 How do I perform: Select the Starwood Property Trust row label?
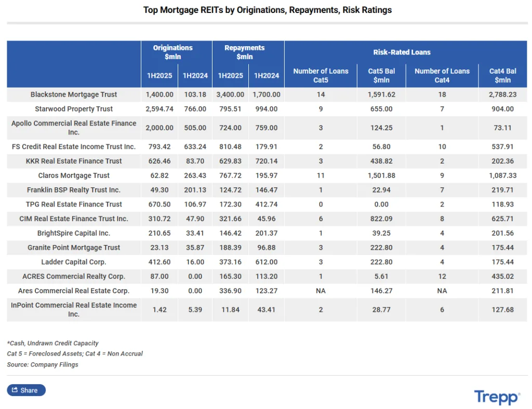73,109
